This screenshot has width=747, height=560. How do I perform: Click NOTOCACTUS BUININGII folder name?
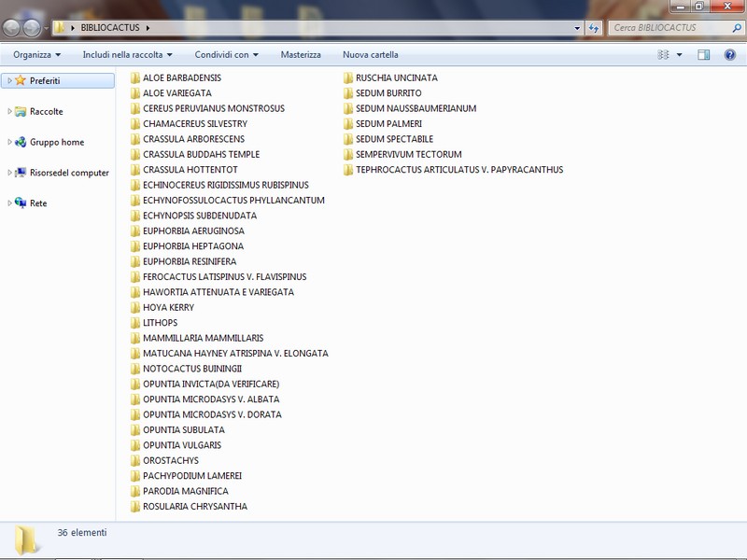point(192,369)
